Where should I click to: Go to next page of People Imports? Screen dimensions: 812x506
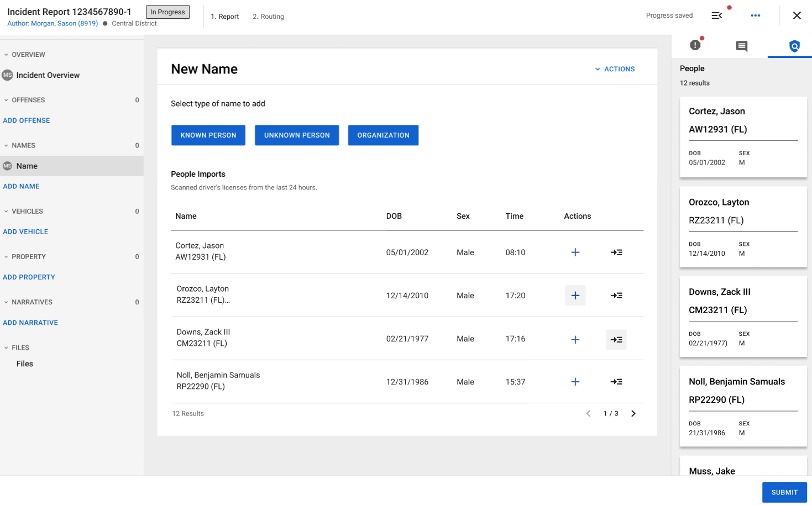point(633,414)
